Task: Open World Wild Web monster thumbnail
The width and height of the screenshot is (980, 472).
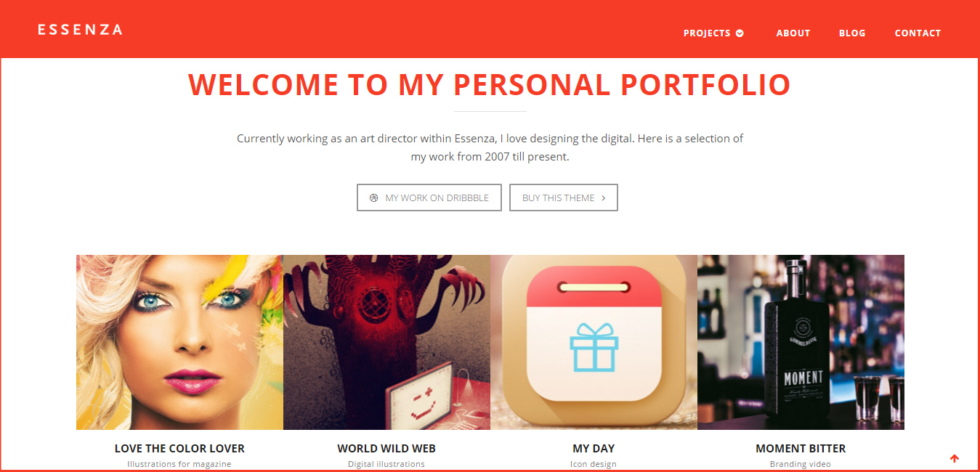Action: [x=386, y=342]
